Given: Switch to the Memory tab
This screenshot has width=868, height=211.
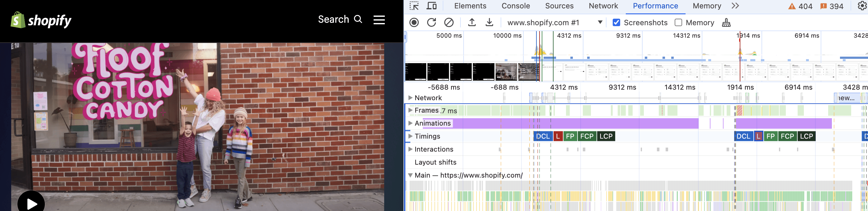Looking at the screenshot, I should [707, 6].
